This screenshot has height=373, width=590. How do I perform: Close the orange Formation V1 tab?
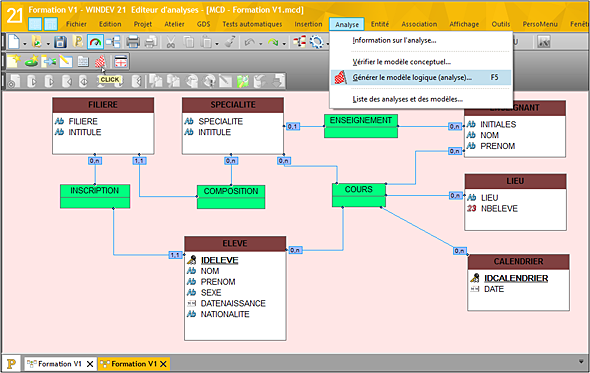pos(163,364)
